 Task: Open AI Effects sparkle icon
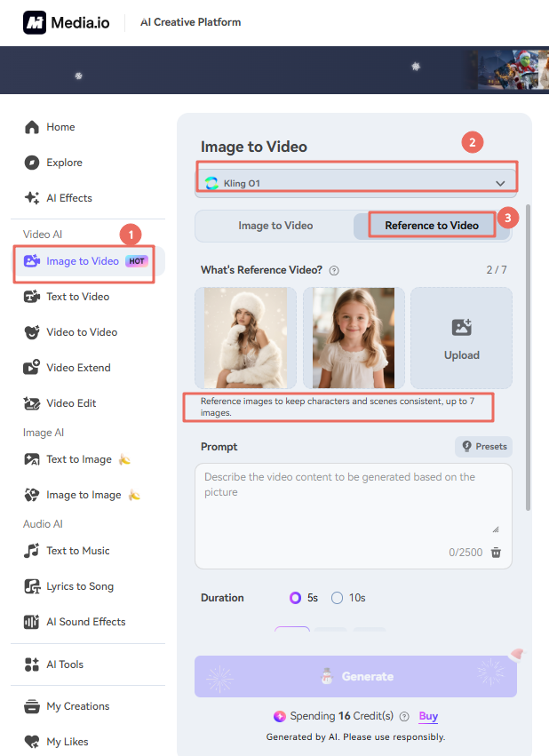pyautogui.click(x=32, y=198)
